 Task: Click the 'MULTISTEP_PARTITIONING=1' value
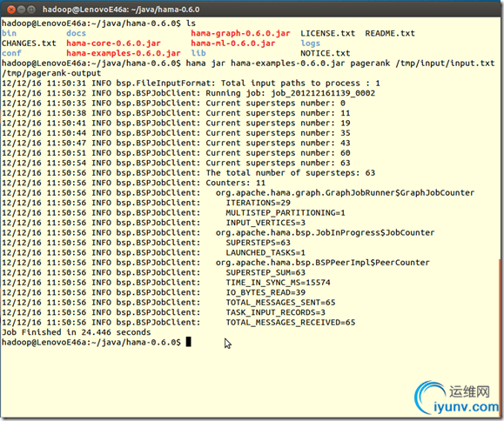coord(286,212)
